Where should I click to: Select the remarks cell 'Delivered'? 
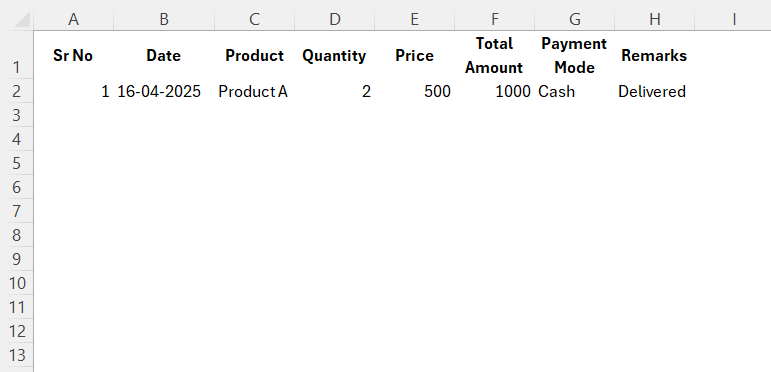click(654, 91)
